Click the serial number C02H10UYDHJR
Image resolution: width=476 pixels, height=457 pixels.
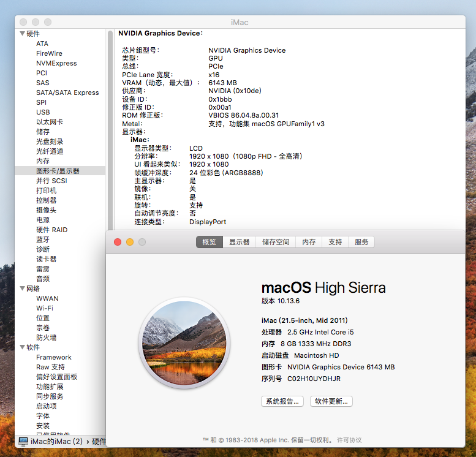[x=314, y=379]
